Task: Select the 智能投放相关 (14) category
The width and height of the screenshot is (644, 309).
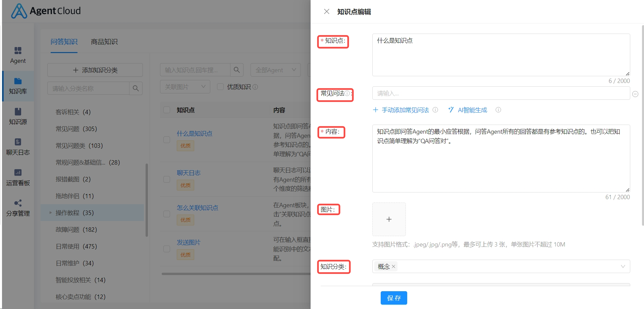Action: (80, 280)
